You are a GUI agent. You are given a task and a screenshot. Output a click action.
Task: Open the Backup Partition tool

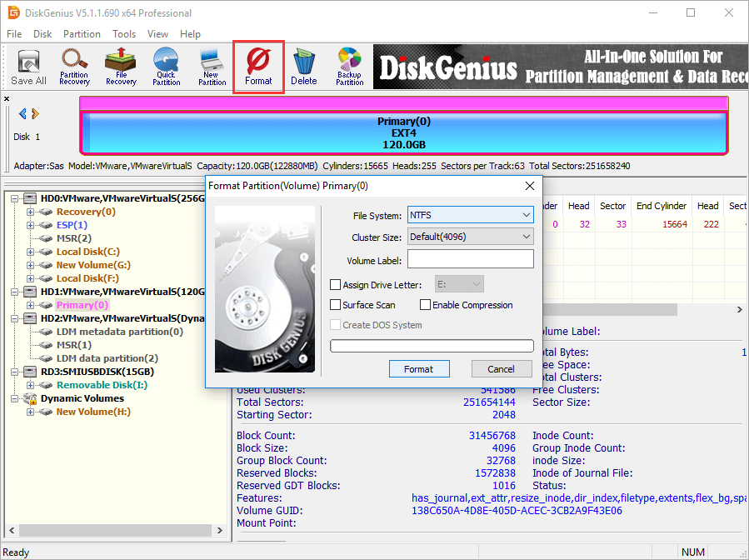point(349,67)
